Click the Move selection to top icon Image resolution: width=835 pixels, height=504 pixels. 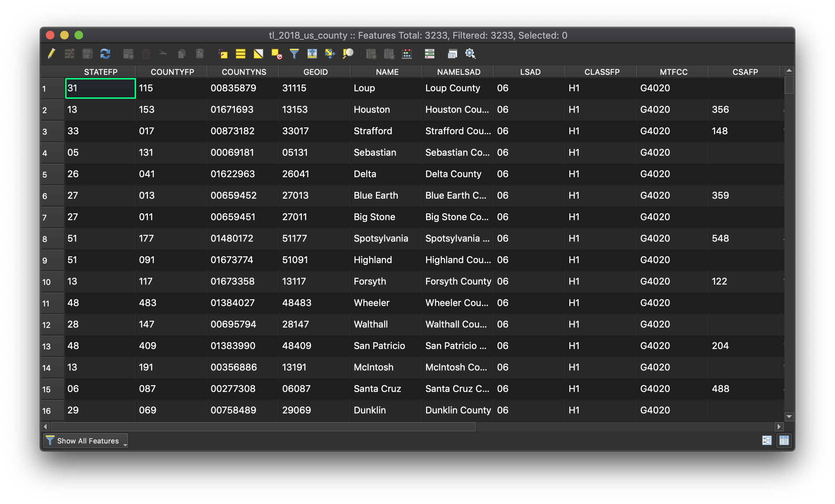(x=312, y=54)
